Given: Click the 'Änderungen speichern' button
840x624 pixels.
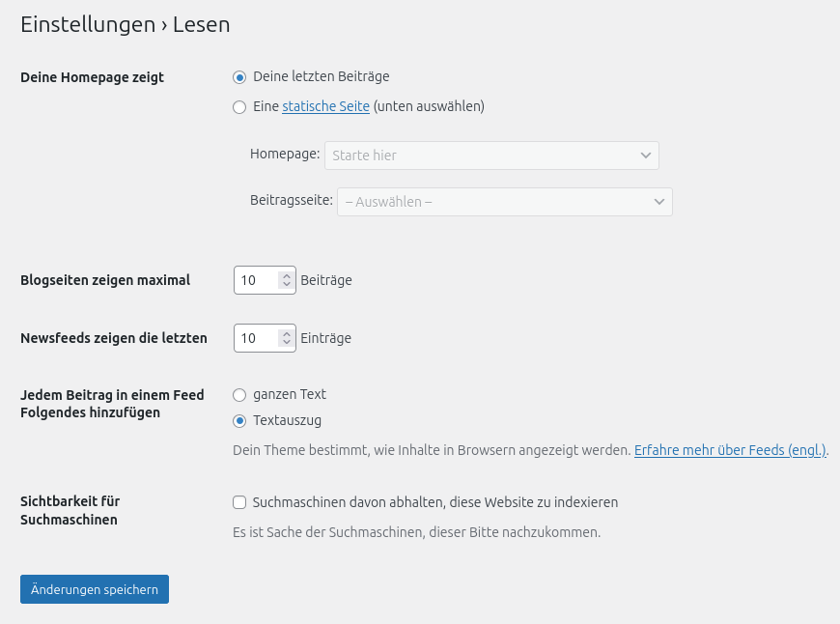Looking at the screenshot, I should pyautogui.click(x=95, y=589).
